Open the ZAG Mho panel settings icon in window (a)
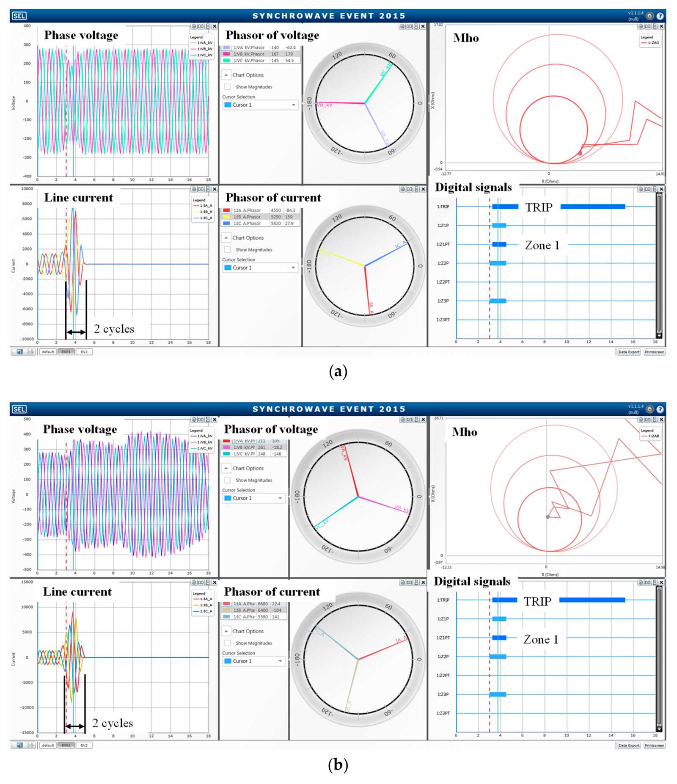 (x=641, y=26)
